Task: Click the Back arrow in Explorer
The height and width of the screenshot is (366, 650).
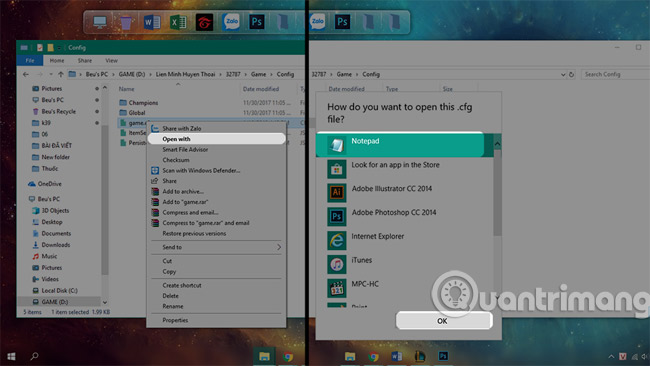Action: coord(26,75)
